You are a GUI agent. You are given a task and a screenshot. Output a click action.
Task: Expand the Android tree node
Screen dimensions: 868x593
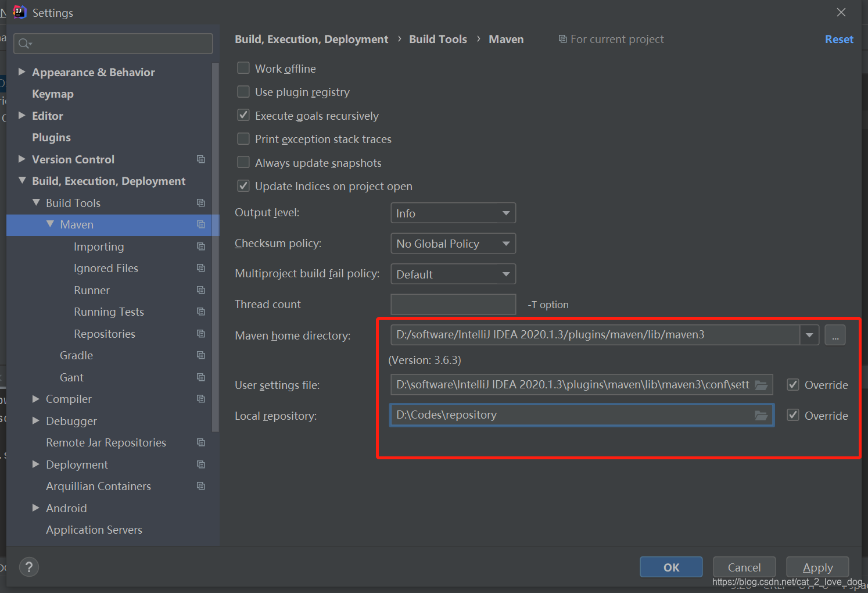[x=36, y=508]
